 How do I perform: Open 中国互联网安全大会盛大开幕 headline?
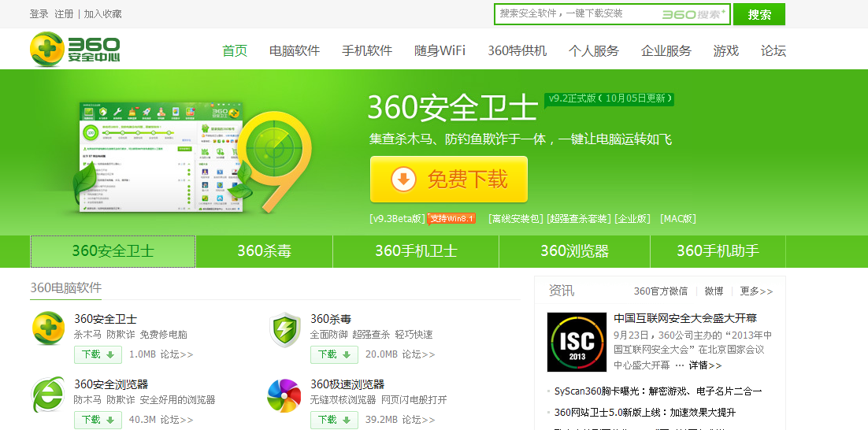pyautogui.click(x=685, y=319)
